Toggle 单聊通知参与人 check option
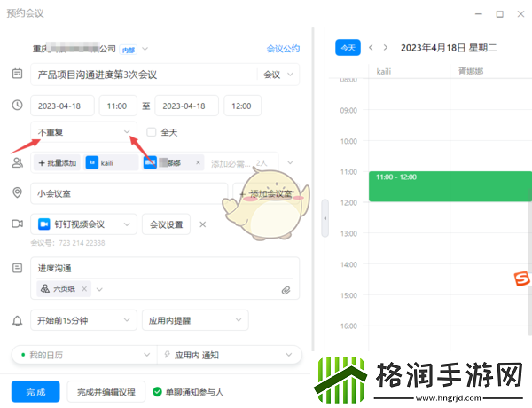 tap(157, 392)
